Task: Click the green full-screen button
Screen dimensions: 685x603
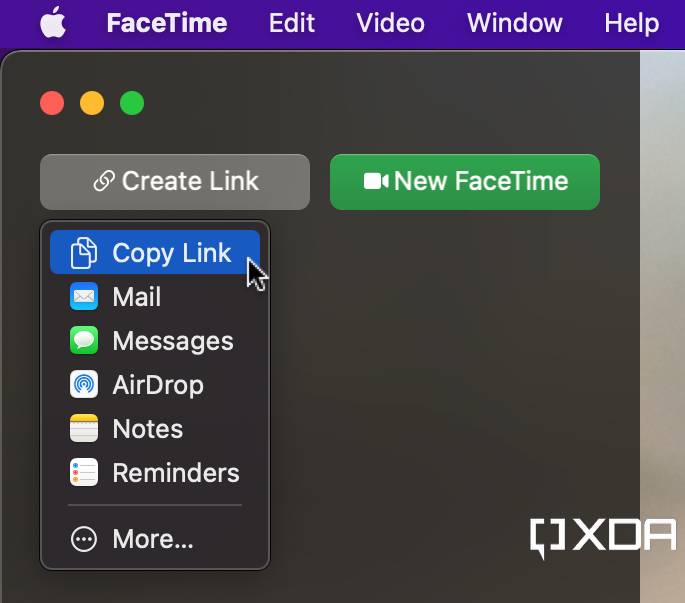Action: click(x=132, y=103)
